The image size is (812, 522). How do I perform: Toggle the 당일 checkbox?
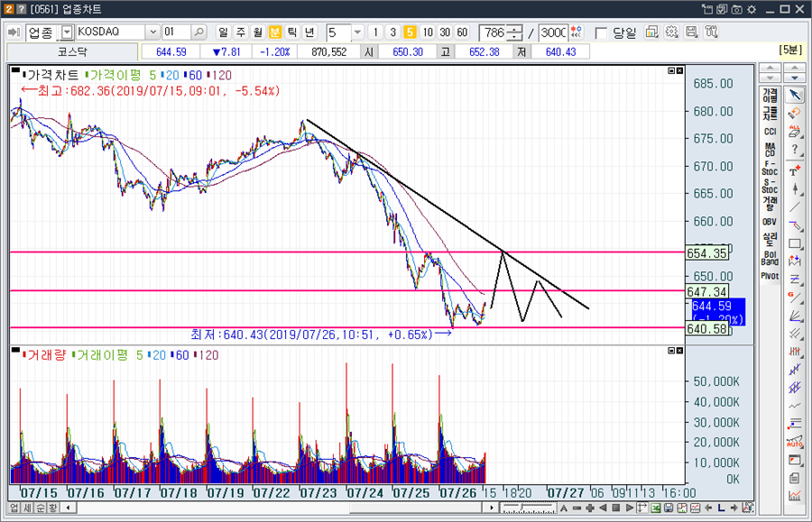(x=601, y=33)
